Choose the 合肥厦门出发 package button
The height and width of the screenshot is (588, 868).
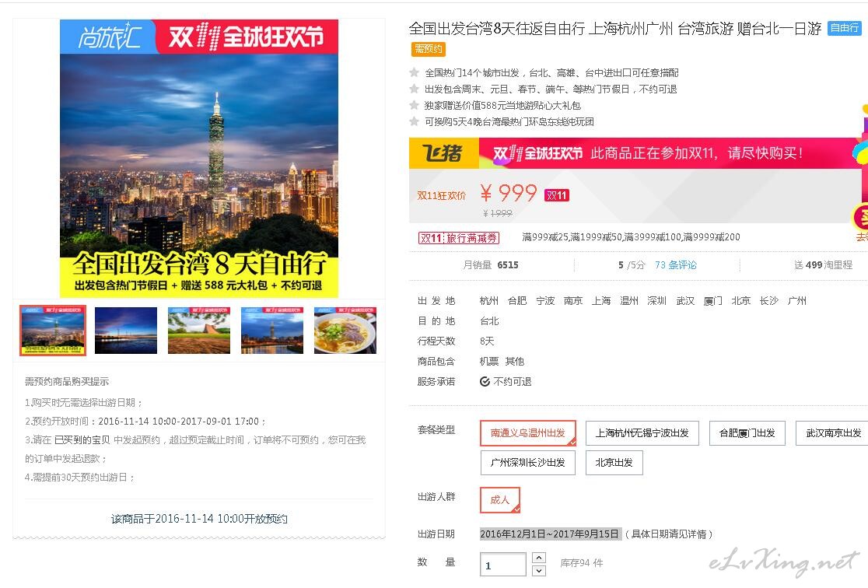[x=747, y=433]
